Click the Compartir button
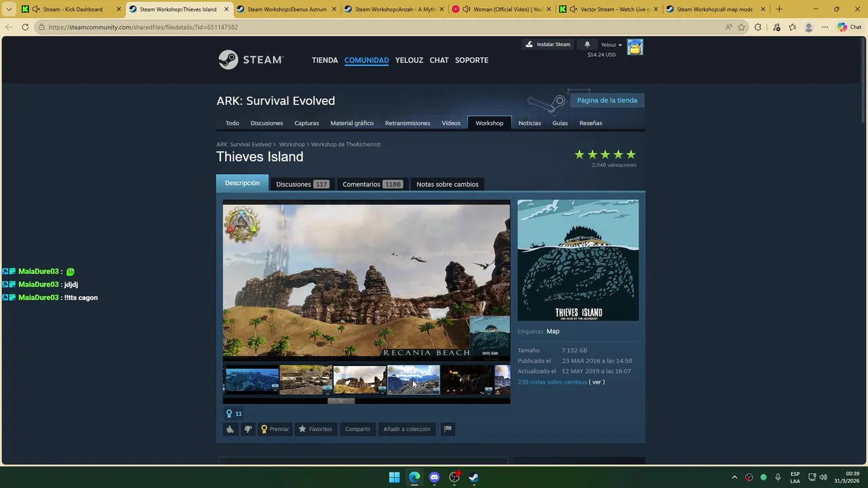868x488 pixels. (357, 429)
